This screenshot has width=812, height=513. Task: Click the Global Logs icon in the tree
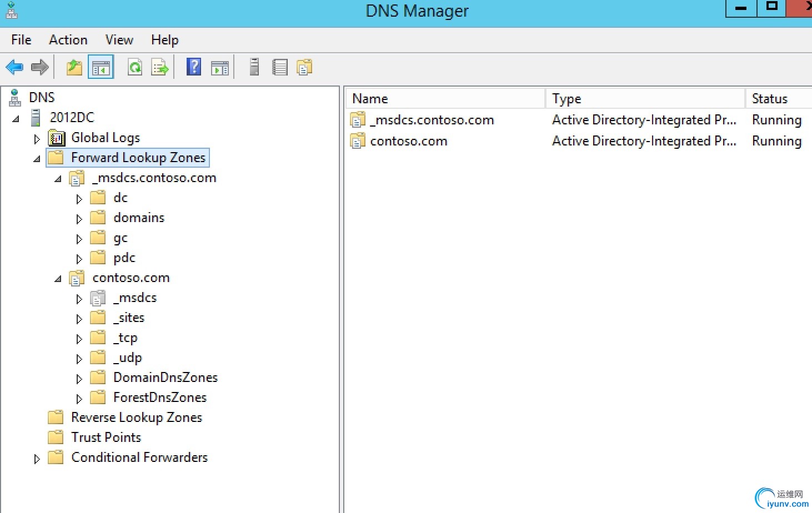(x=57, y=138)
